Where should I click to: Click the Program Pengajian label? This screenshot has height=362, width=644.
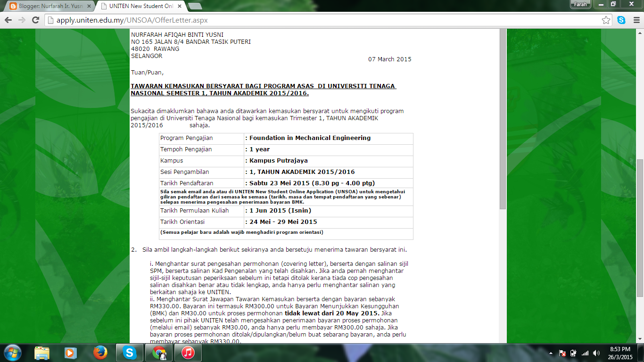tap(187, 138)
